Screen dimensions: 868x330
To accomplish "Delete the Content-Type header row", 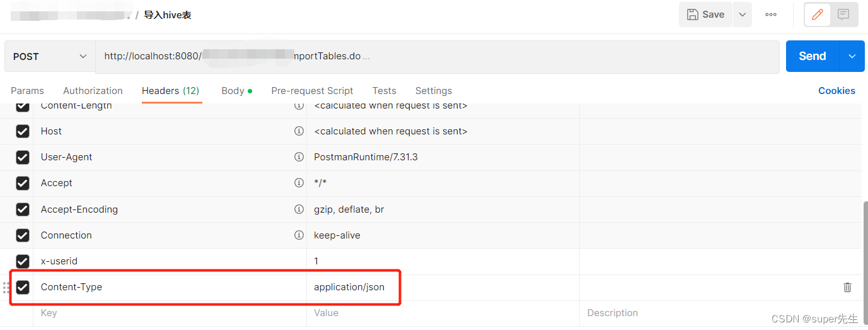I will coord(847,287).
